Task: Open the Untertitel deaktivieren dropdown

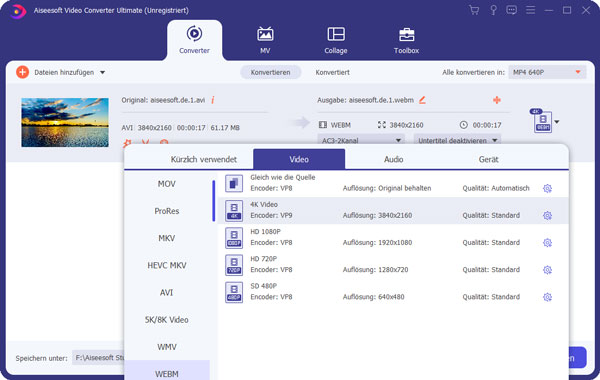Action: coord(457,139)
